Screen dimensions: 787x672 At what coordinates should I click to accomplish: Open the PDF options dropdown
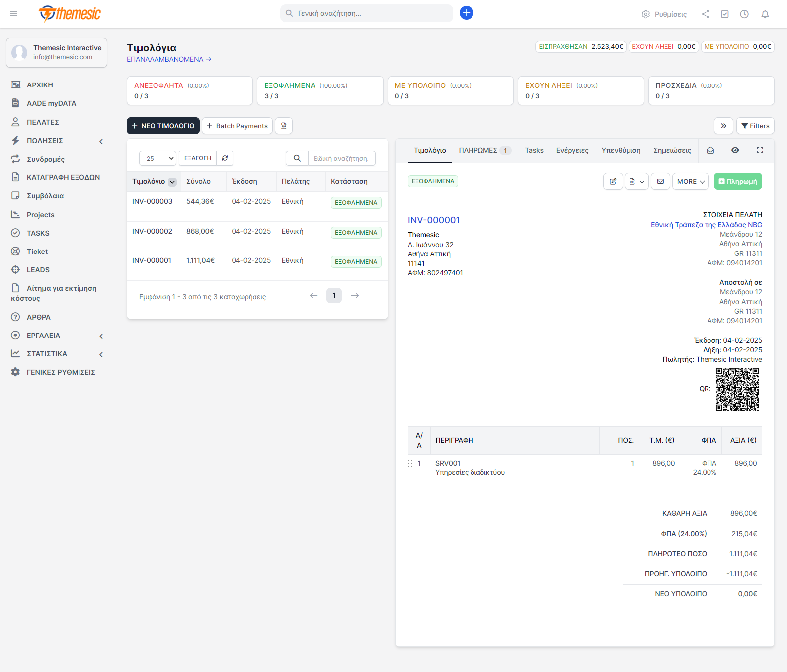[637, 181]
